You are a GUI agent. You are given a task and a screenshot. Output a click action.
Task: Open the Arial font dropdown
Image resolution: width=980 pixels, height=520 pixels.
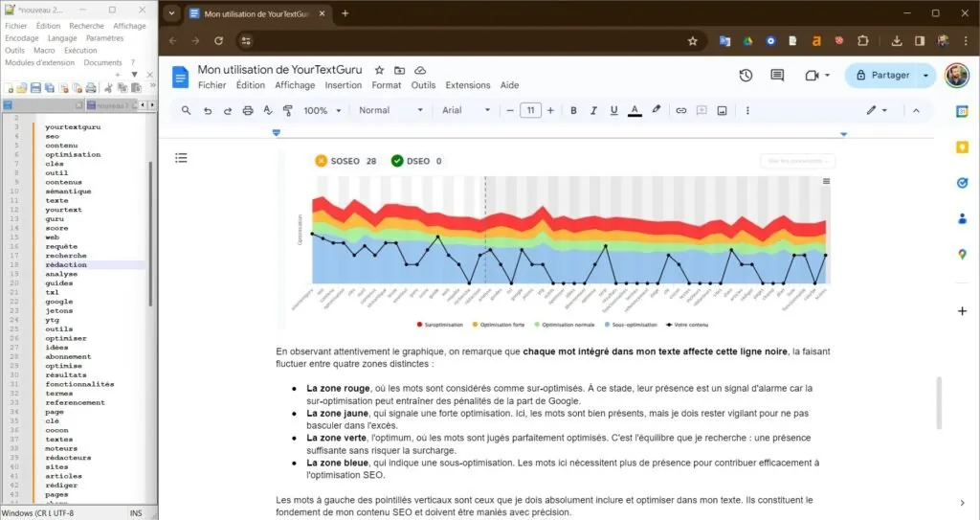pos(466,110)
